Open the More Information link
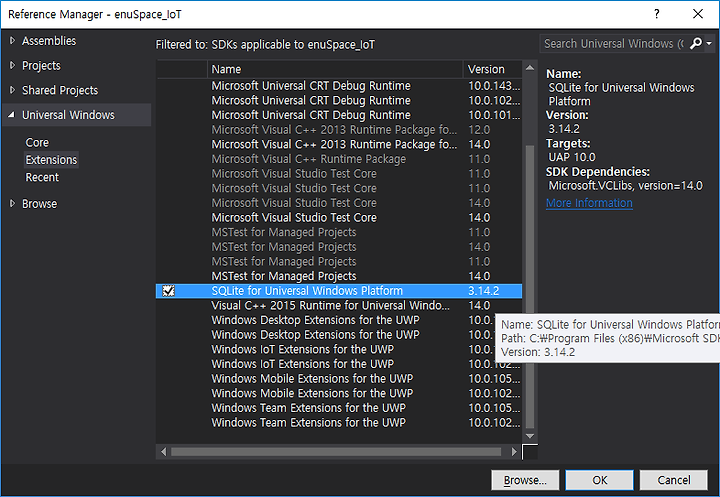 coord(589,203)
